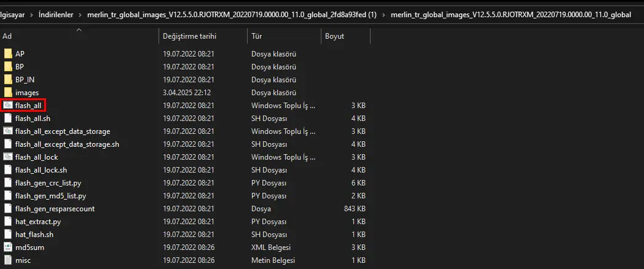Select the BP_IN folder icon
This screenshot has width=644, height=269.
point(8,80)
